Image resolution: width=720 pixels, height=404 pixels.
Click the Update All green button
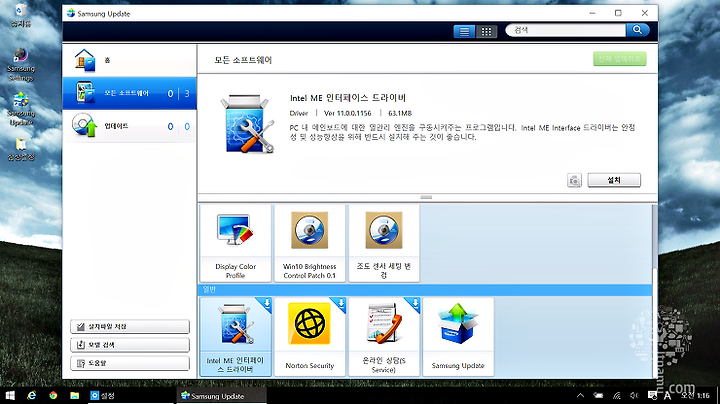[619, 59]
